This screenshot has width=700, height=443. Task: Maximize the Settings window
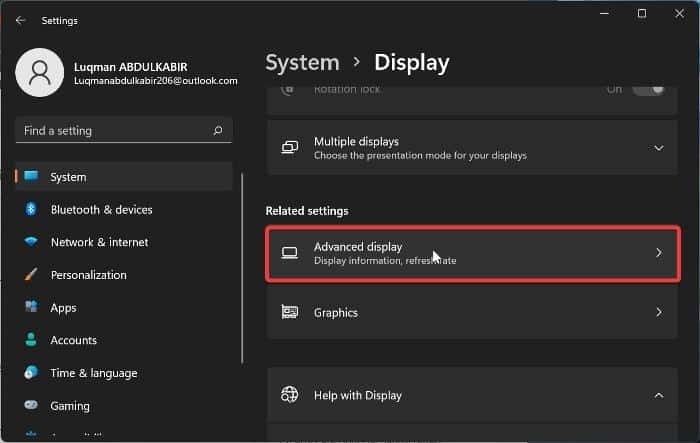click(x=642, y=14)
